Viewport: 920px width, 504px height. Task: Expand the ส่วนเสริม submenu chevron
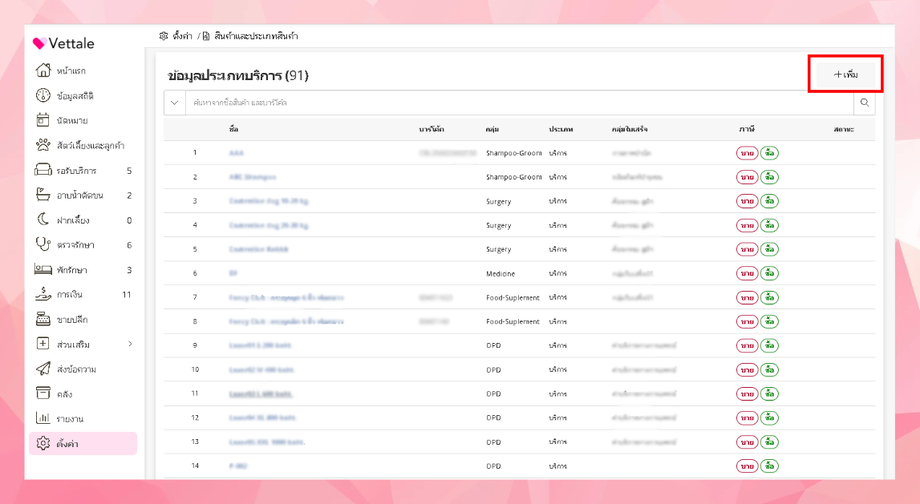130,344
